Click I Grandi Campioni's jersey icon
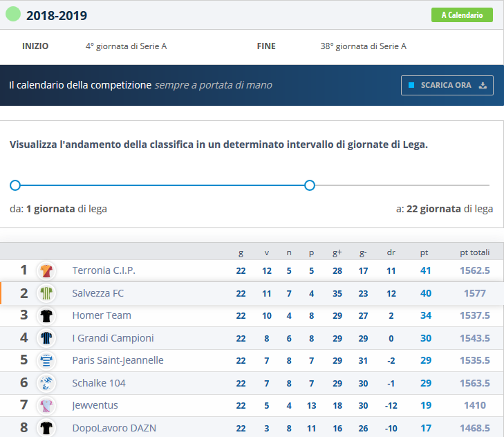 (x=46, y=338)
